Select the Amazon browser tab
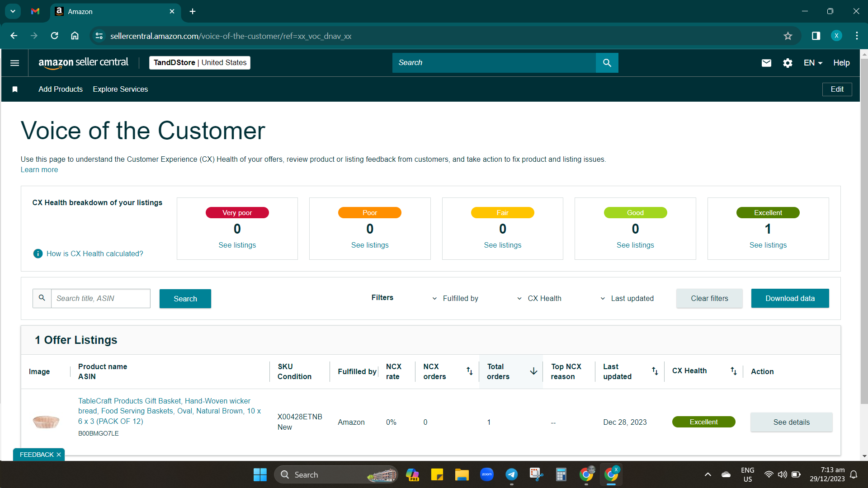868x488 pixels. click(115, 12)
